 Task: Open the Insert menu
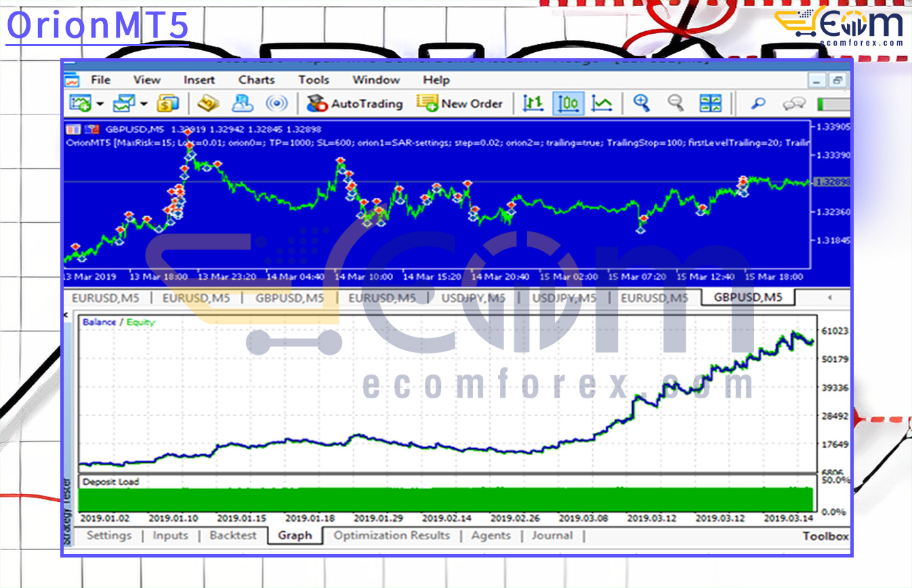click(199, 80)
